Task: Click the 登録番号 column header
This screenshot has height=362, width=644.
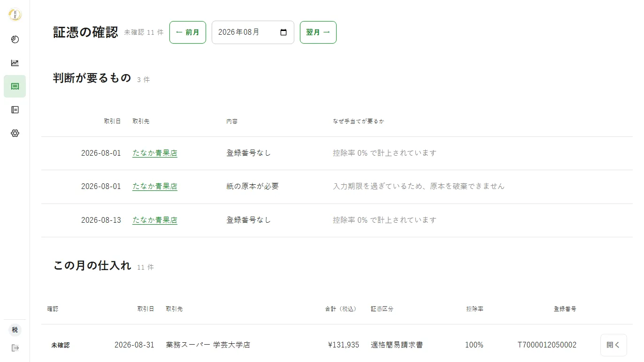Action: [565, 309]
